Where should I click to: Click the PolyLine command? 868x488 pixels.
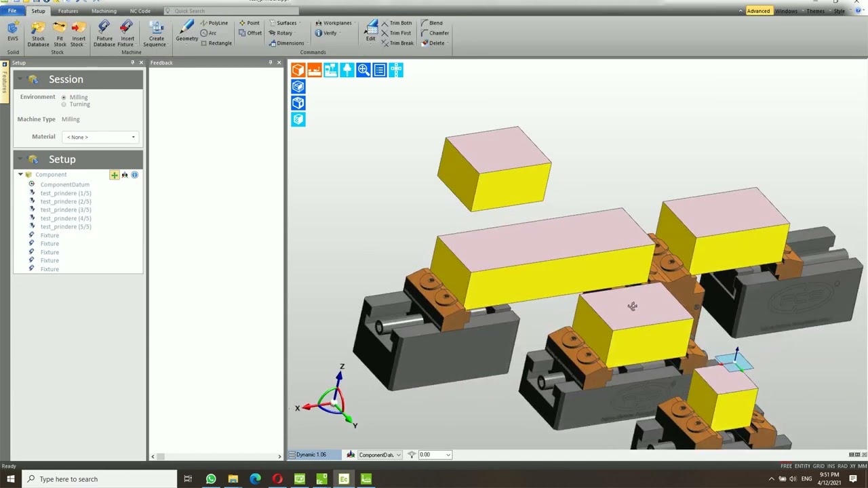[214, 23]
